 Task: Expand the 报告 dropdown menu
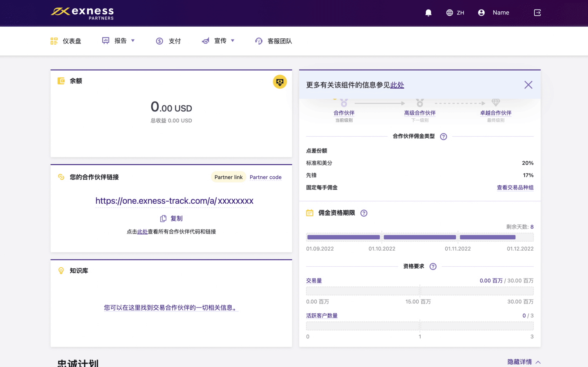pos(118,41)
